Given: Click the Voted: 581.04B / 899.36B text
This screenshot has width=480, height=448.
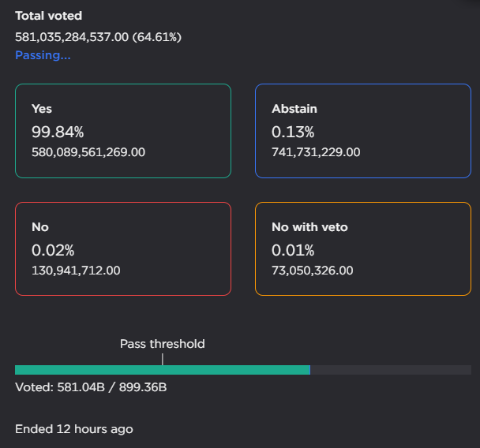Looking at the screenshot, I should [91, 387].
